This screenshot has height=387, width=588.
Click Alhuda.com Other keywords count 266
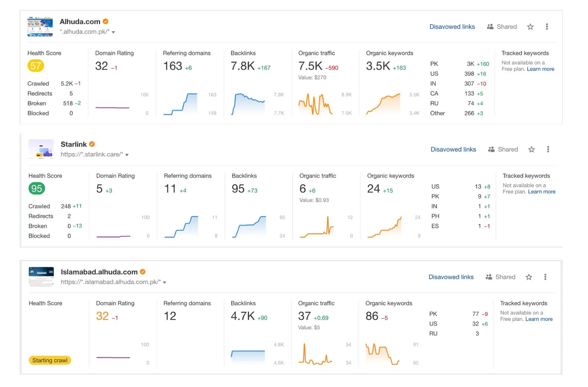469,113
